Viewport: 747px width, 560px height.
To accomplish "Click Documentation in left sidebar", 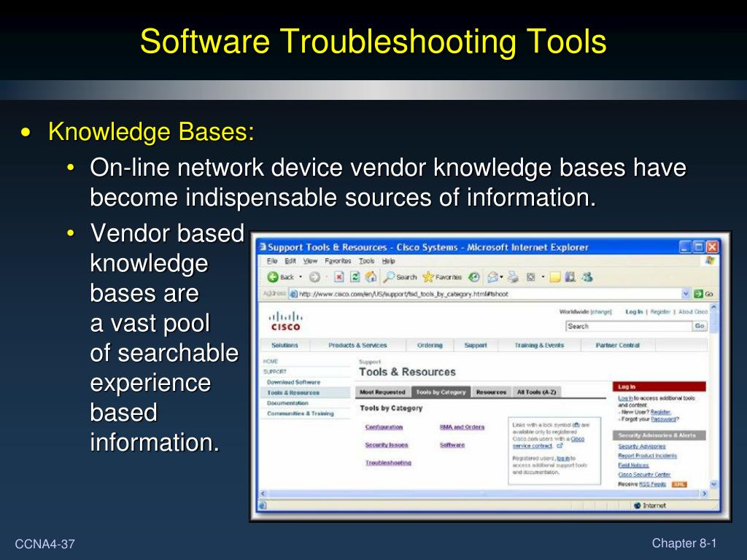I will pos(287,402).
